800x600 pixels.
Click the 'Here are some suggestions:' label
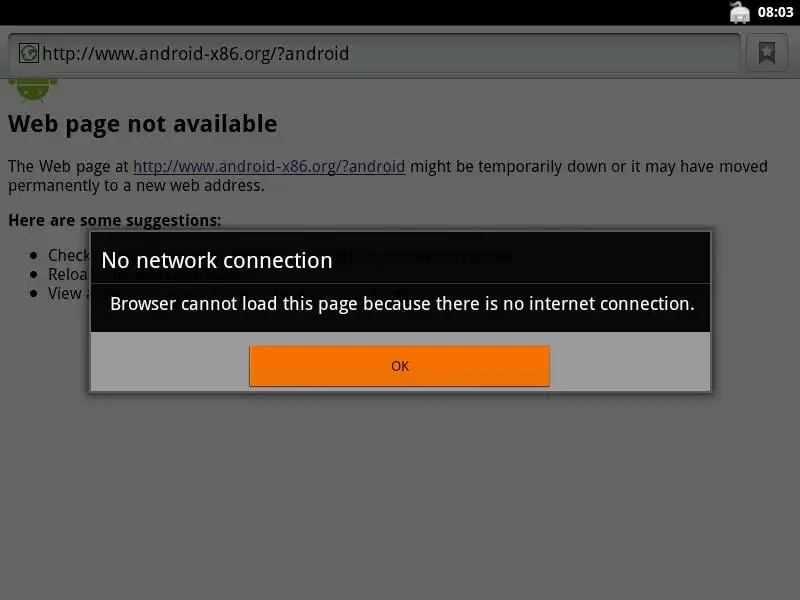(x=115, y=220)
